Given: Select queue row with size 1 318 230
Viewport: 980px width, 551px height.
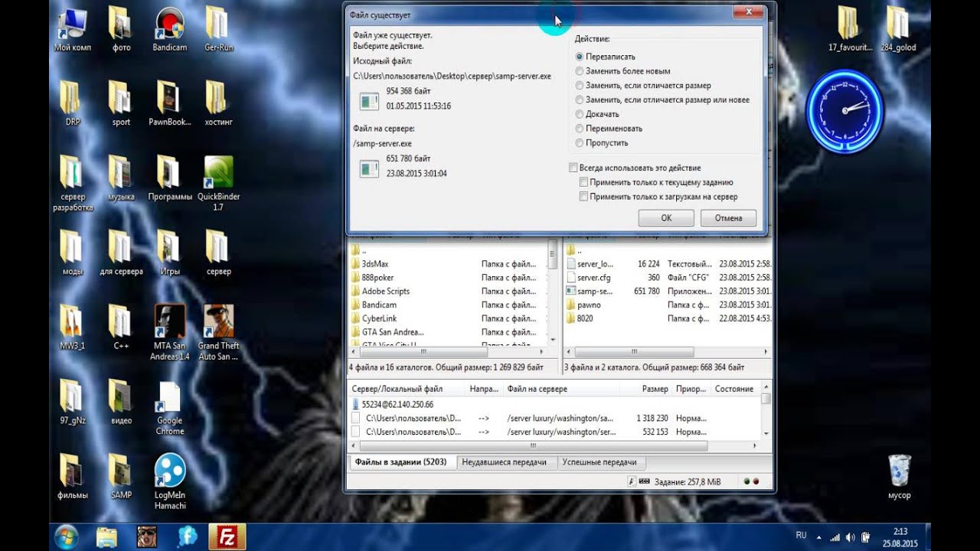Looking at the screenshot, I should [x=555, y=419].
